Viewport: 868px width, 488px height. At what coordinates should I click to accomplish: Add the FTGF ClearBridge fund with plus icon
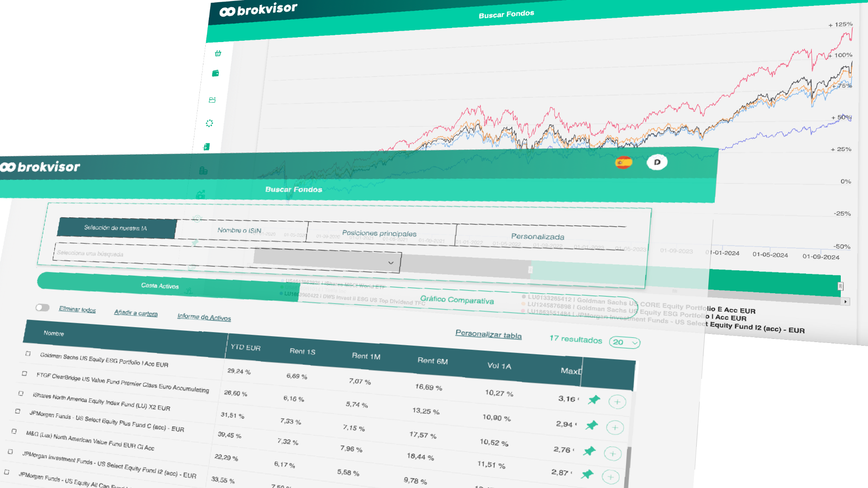pos(615,427)
